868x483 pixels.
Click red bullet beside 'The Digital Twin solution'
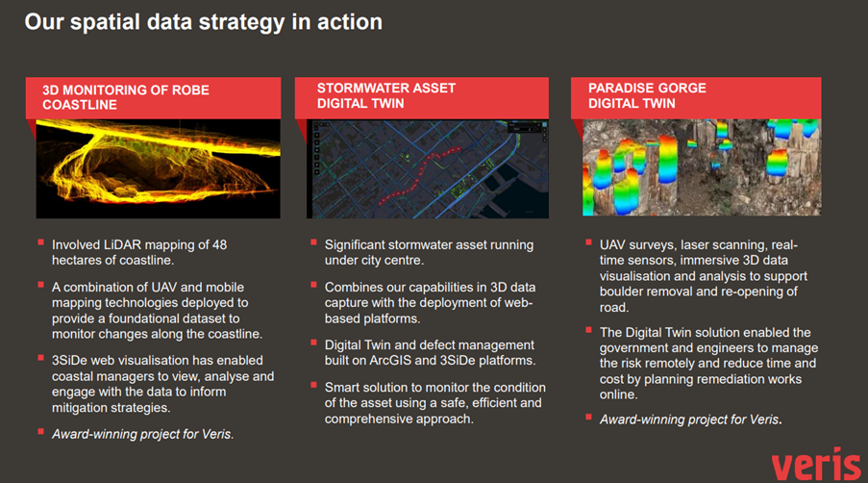[x=588, y=329]
